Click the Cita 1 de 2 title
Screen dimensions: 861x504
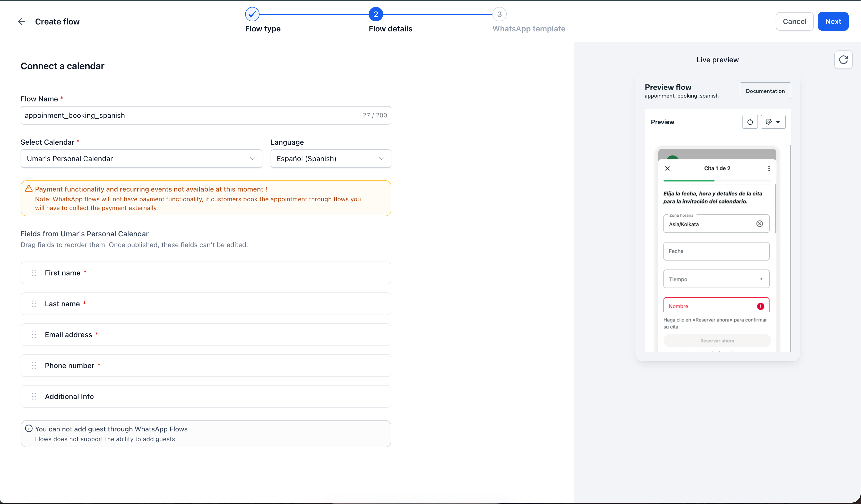(717, 168)
